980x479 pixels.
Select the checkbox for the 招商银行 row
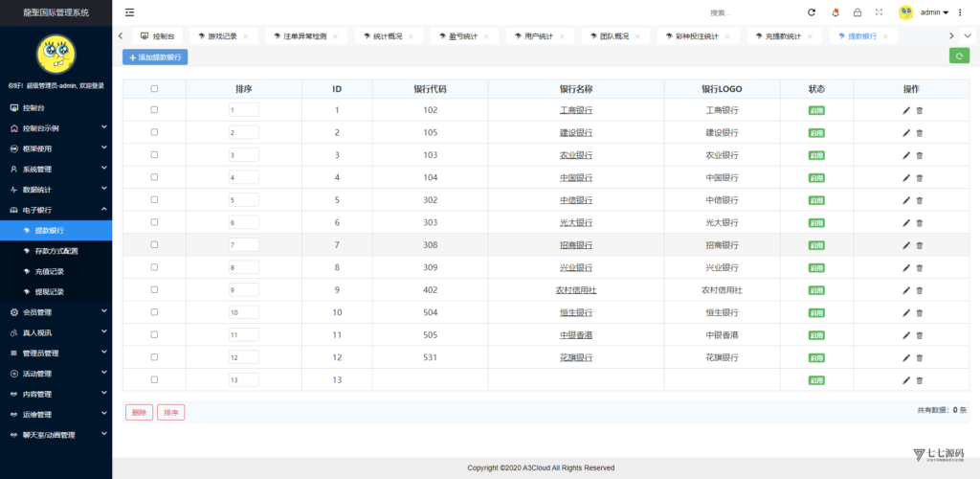tap(154, 245)
